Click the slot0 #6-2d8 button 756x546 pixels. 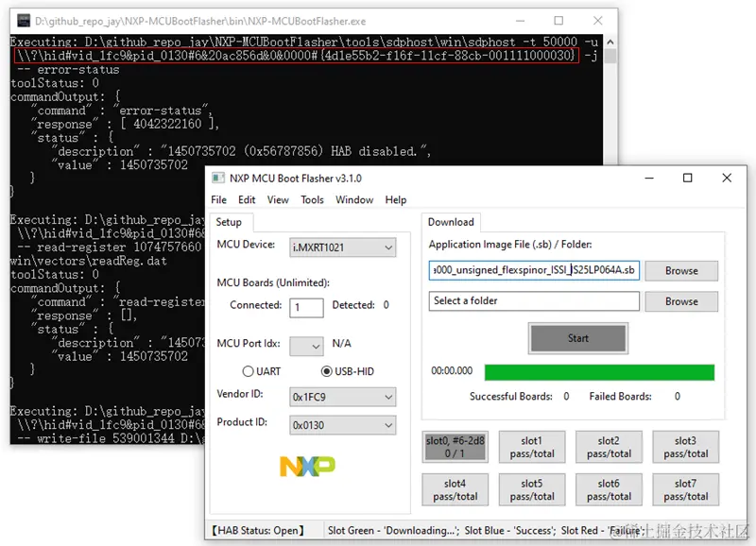pyautogui.click(x=455, y=447)
